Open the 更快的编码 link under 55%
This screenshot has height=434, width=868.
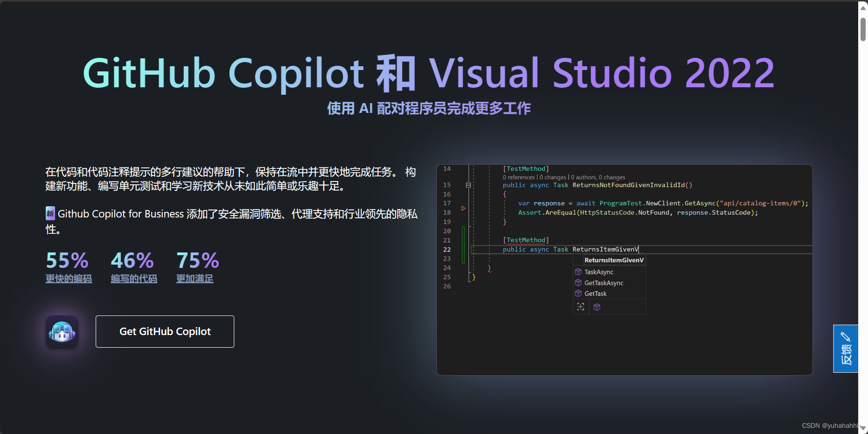pyautogui.click(x=69, y=279)
